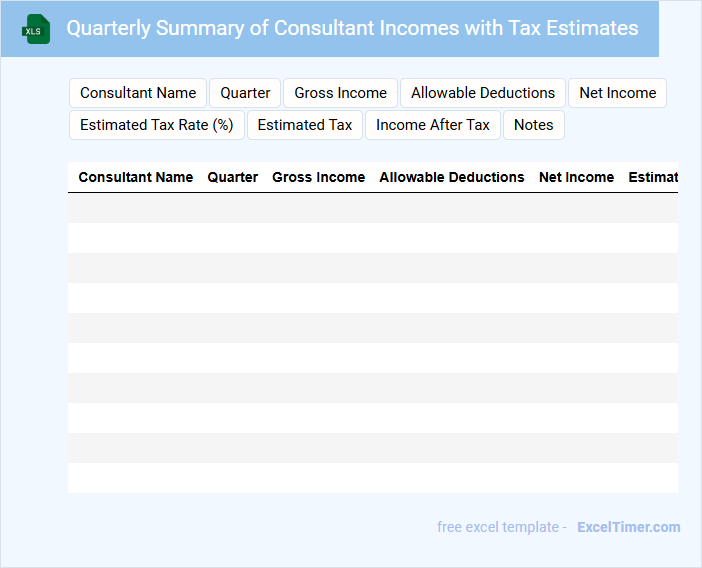Viewport: 702px width, 568px height.
Task: Select the Consultant Name tag
Action: click(x=138, y=93)
